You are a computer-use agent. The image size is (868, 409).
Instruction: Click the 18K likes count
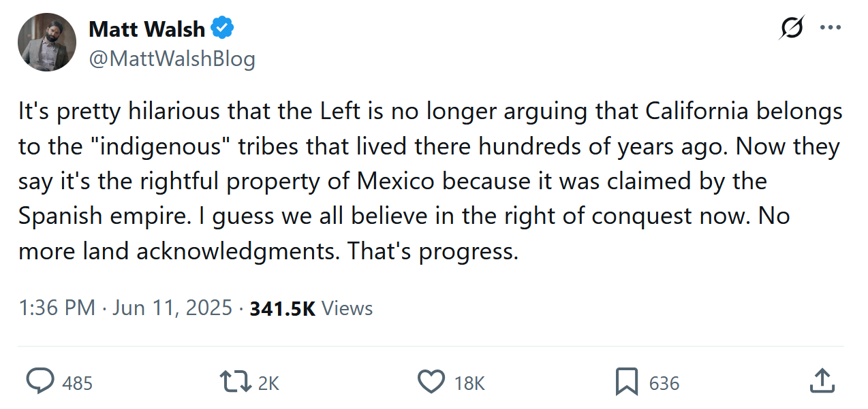469,383
